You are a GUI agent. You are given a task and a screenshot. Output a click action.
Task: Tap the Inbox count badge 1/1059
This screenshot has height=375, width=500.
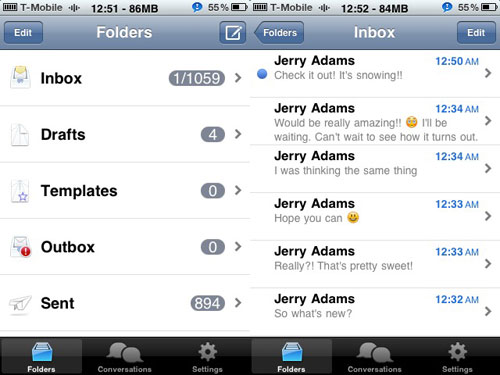coord(197,78)
